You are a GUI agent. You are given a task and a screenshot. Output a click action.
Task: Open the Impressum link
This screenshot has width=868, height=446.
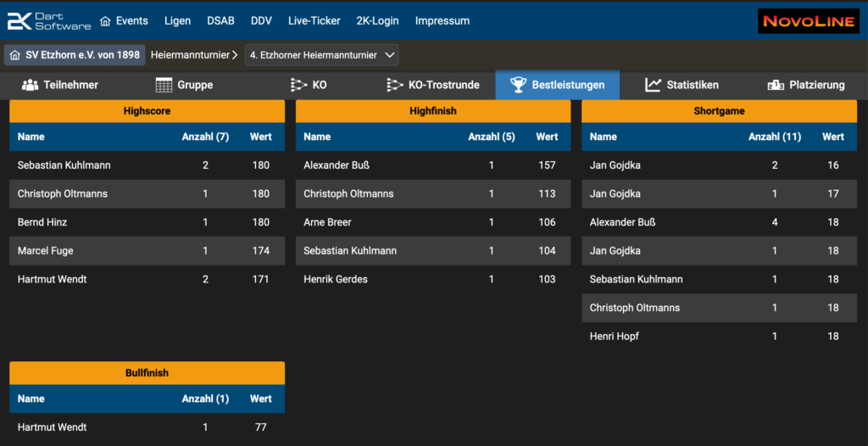click(x=442, y=21)
